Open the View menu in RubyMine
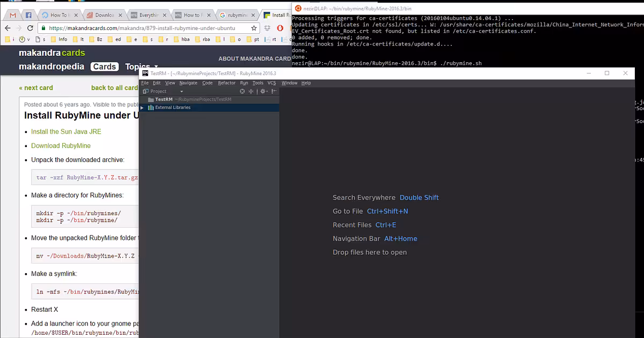 (170, 83)
